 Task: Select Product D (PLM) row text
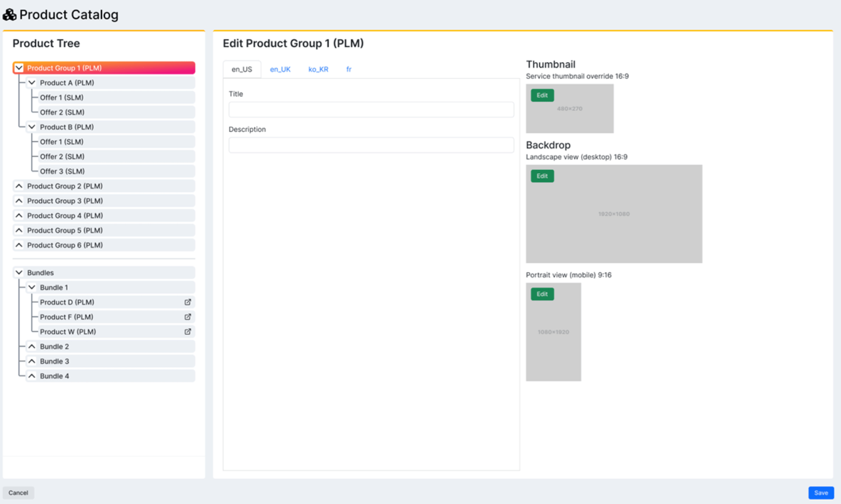(67, 302)
